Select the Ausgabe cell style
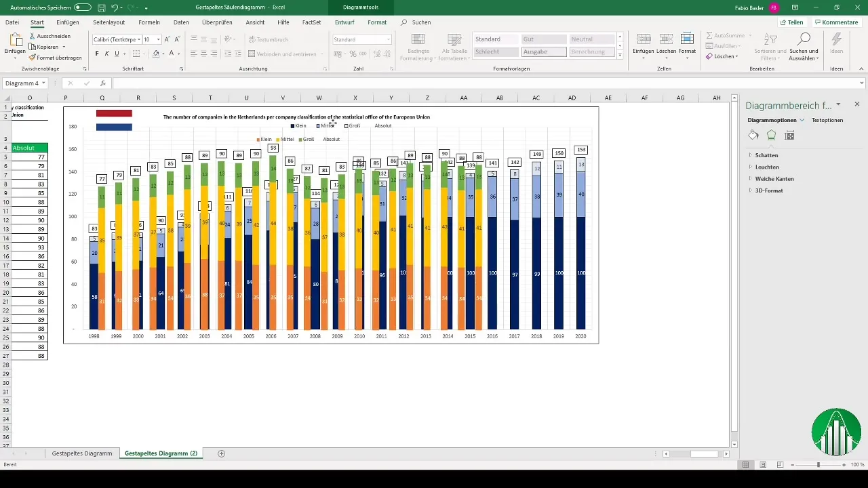The image size is (868, 488). click(544, 52)
